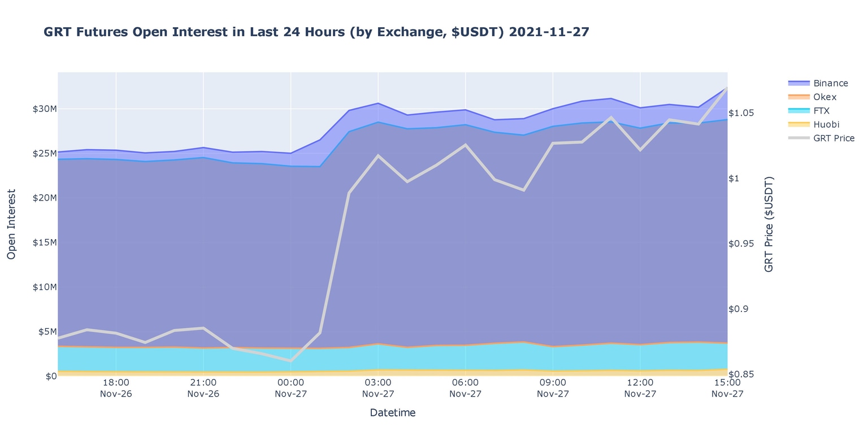Click the $15M y-axis tick label
Viewport: 868px width, 434px height.
coord(43,242)
